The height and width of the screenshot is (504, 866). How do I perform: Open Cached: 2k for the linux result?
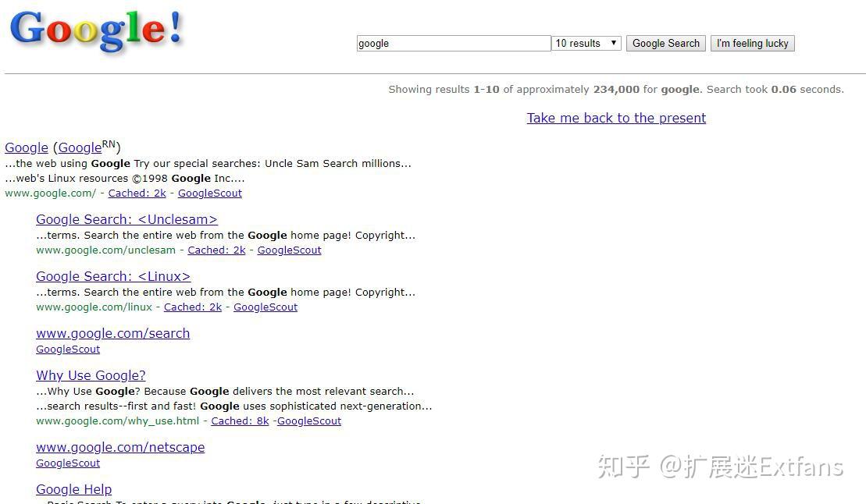point(193,307)
